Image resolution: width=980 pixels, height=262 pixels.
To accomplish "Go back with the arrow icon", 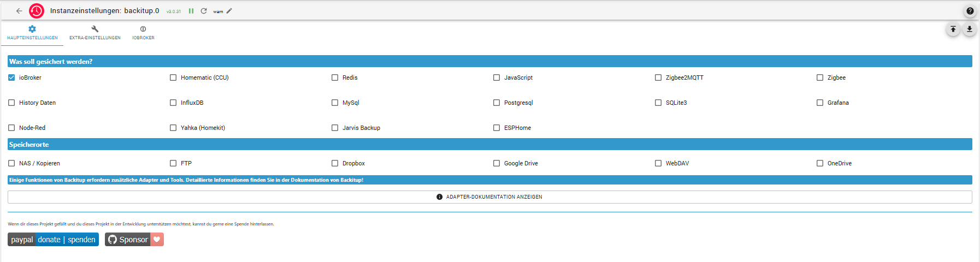I will pyautogui.click(x=19, y=11).
